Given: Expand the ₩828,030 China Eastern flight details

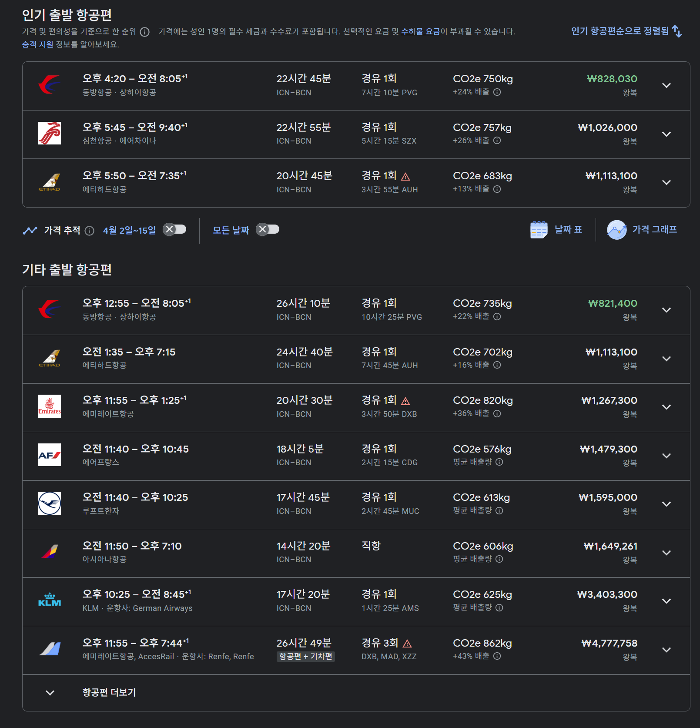Looking at the screenshot, I should pos(666,85).
